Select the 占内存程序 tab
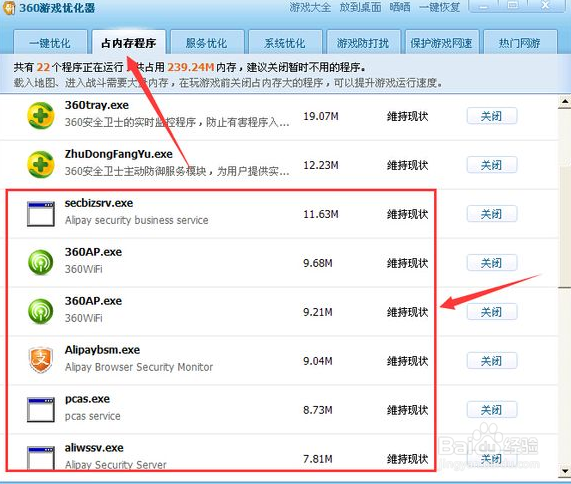Image resolution: width=571 pixels, height=484 pixels. pyautogui.click(x=129, y=43)
